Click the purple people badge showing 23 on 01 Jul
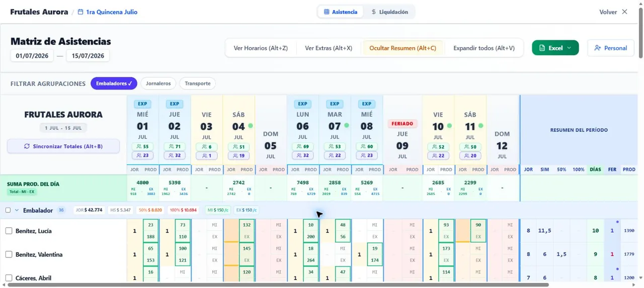Viewport: 644px width, 288px height. [x=142, y=156]
